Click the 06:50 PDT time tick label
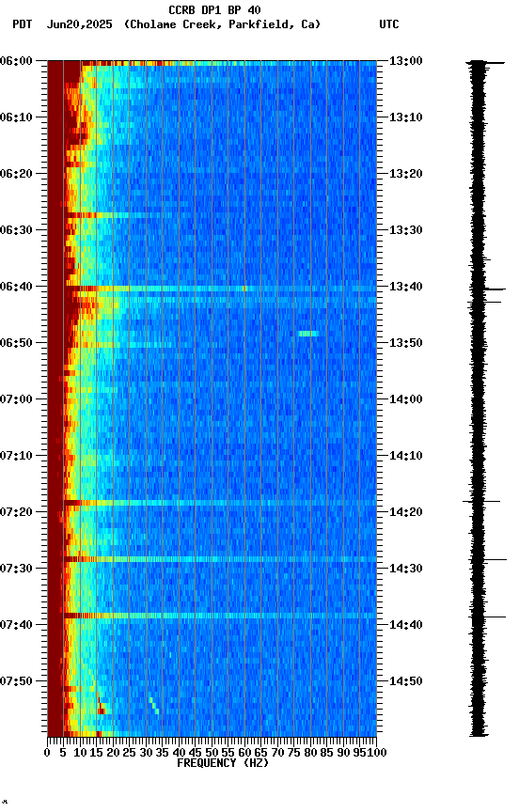The width and height of the screenshot is (519, 812). pyautogui.click(x=16, y=343)
